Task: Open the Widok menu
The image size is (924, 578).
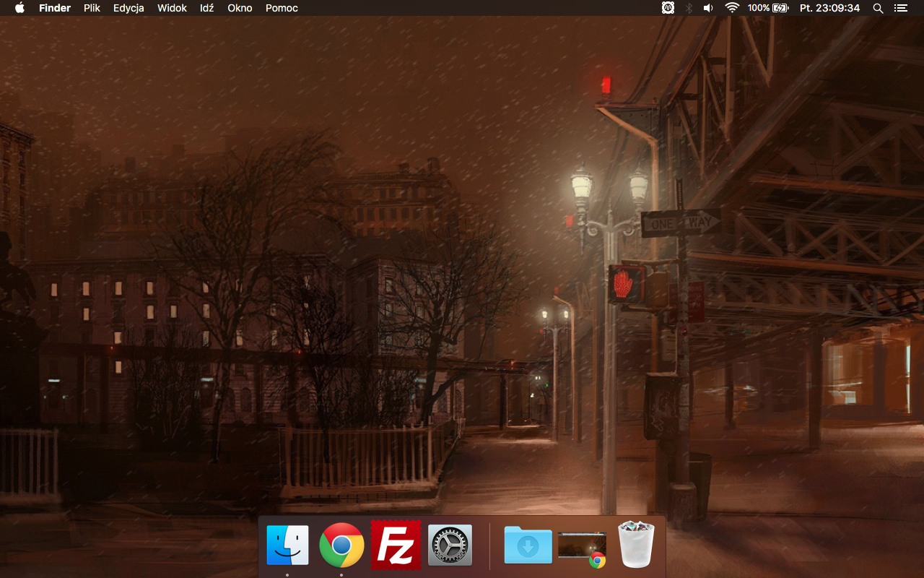Action: [x=173, y=8]
